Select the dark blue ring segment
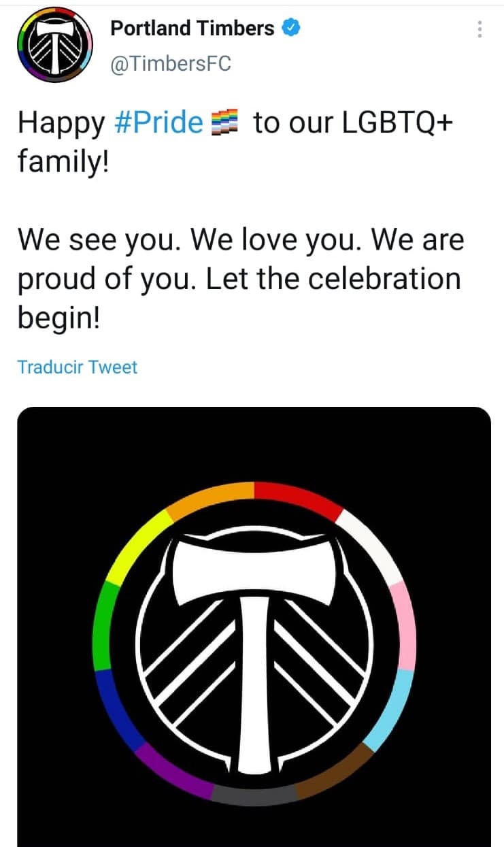This screenshot has height=847, width=504. [x=115, y=708]
